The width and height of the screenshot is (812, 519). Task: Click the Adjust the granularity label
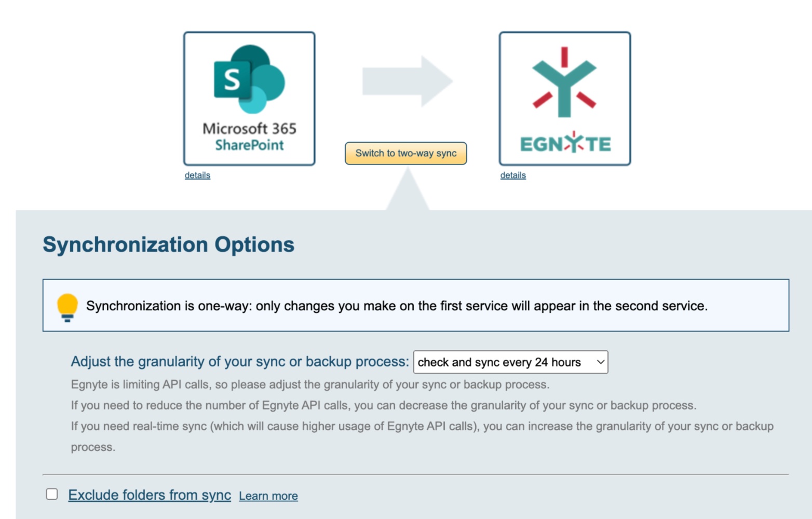point(240,362)
